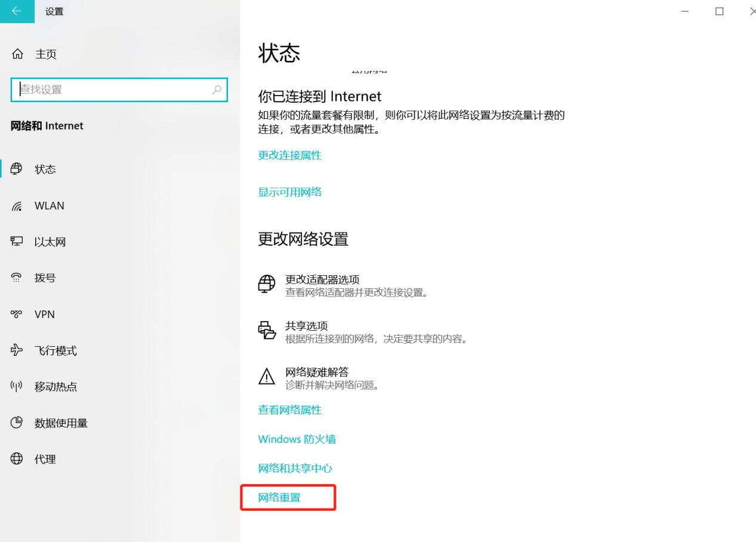Open 网络和共享中心
This screenshot has width=756, height=542.
tap(295, 468)
